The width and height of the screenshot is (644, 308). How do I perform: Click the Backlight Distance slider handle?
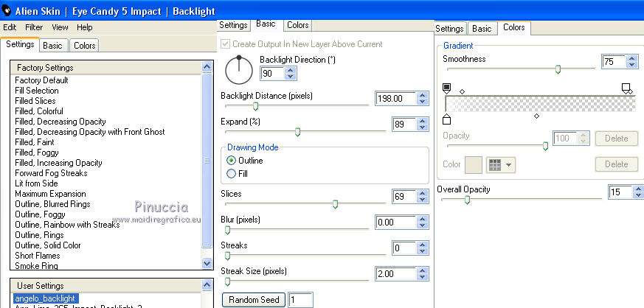pyautogui.click(x=255, y=107)
